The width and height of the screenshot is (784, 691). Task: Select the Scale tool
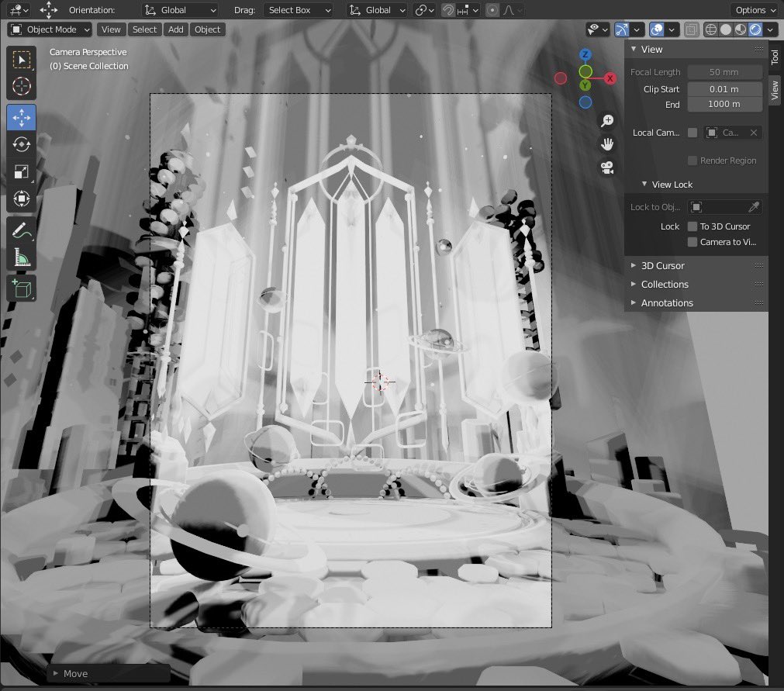coord(21,171)
